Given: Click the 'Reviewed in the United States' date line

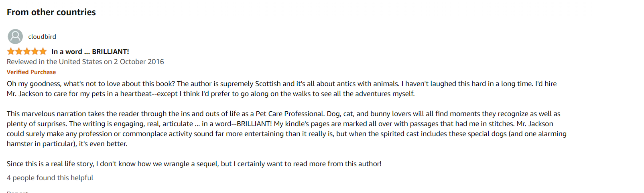Looking at the screenshot, I should tap(85, 62).
